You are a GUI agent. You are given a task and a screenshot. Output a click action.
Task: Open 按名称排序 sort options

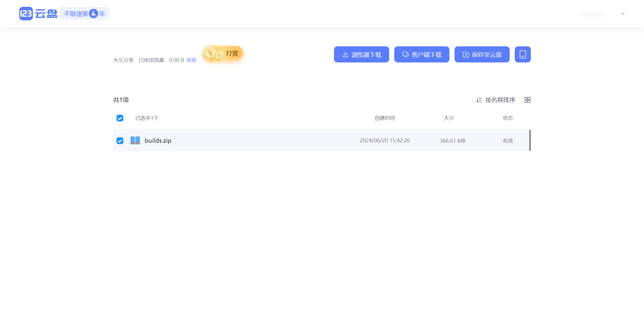[496, 100]
